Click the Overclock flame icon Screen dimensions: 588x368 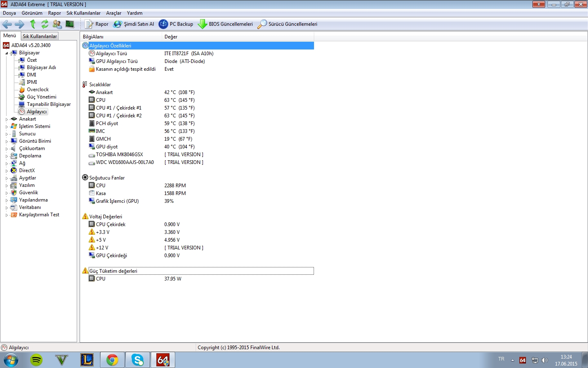click(x=22, y=90)
